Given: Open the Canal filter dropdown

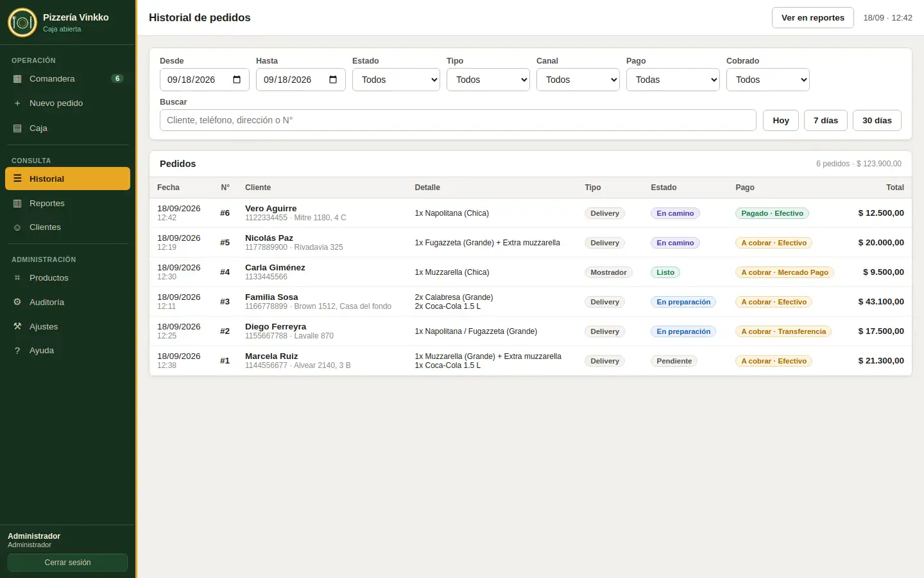Looking at the screenshot, I should 578,80.
